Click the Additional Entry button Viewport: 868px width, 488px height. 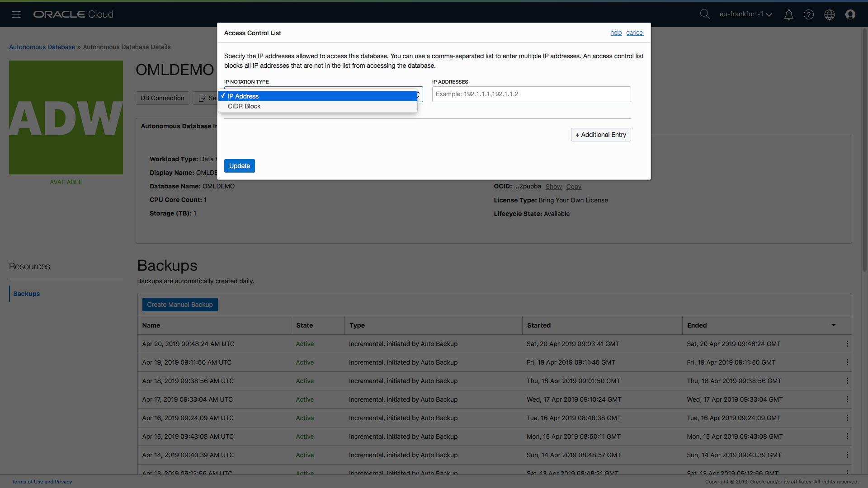point(601,135)
